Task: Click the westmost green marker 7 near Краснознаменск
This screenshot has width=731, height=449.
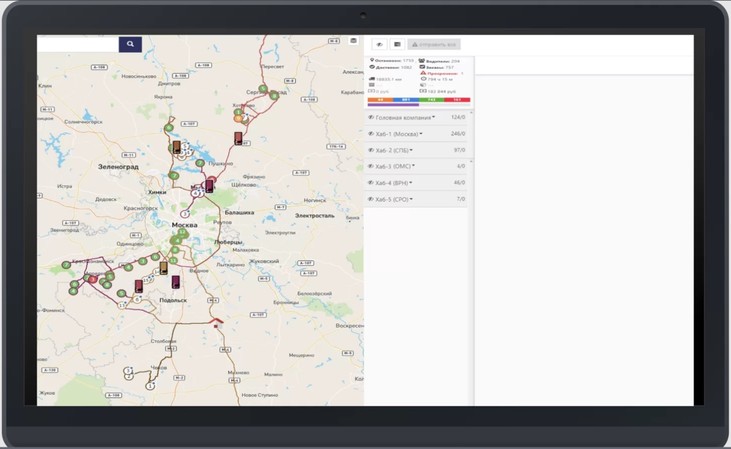Action: click(x=66, y=265)
